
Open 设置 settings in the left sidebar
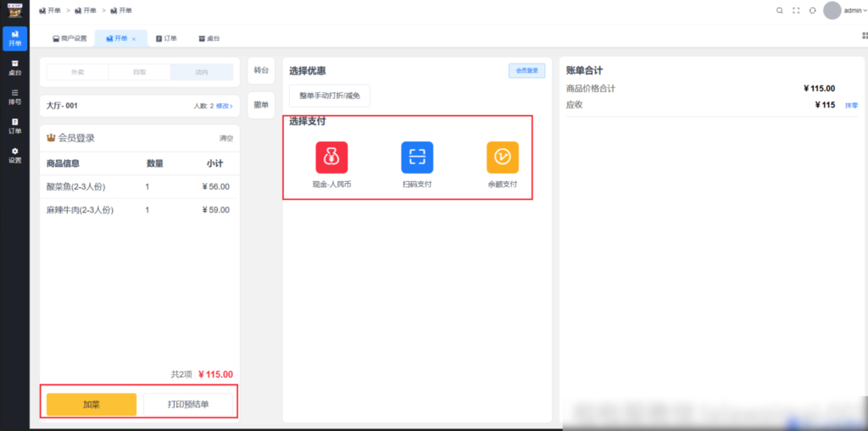[x=14, y=155]
